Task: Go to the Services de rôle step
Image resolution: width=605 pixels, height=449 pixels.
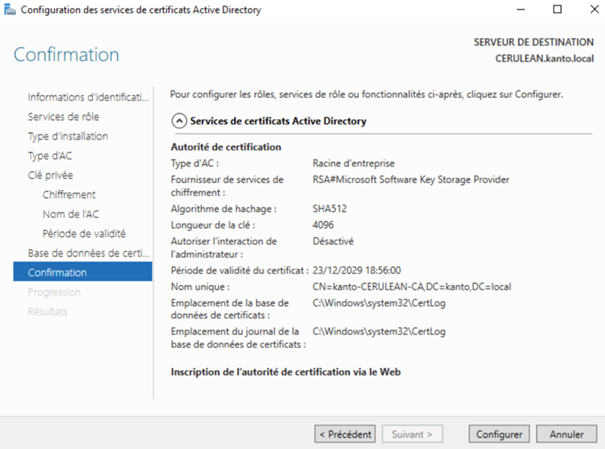Action: point(63,116)
